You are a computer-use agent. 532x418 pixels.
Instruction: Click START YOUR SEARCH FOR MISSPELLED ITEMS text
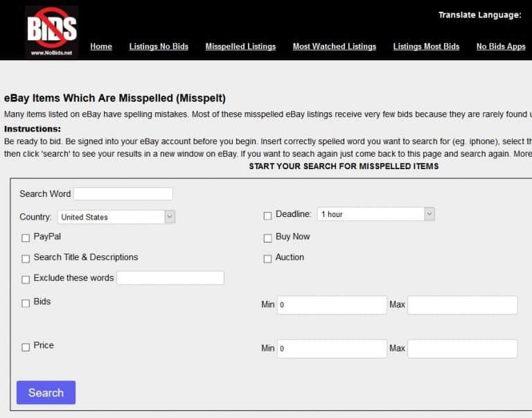(344, 166)
